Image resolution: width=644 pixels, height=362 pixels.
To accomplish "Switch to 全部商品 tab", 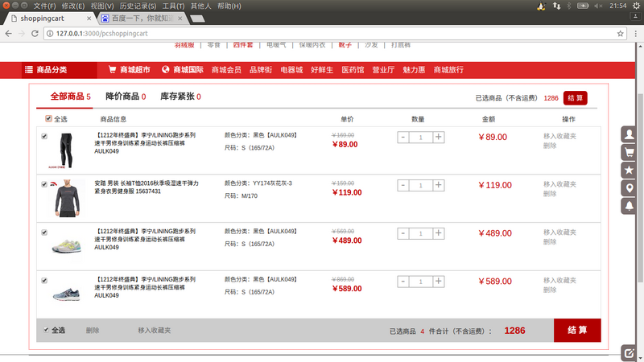I will [x=70, y=97].
